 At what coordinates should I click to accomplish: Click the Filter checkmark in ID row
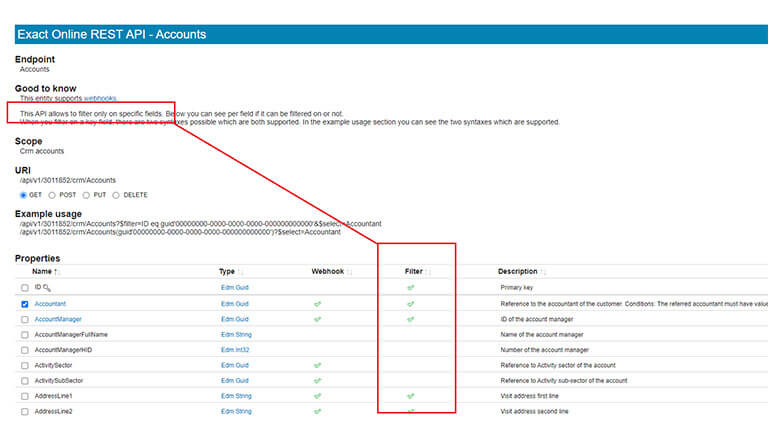coord(410,288)
